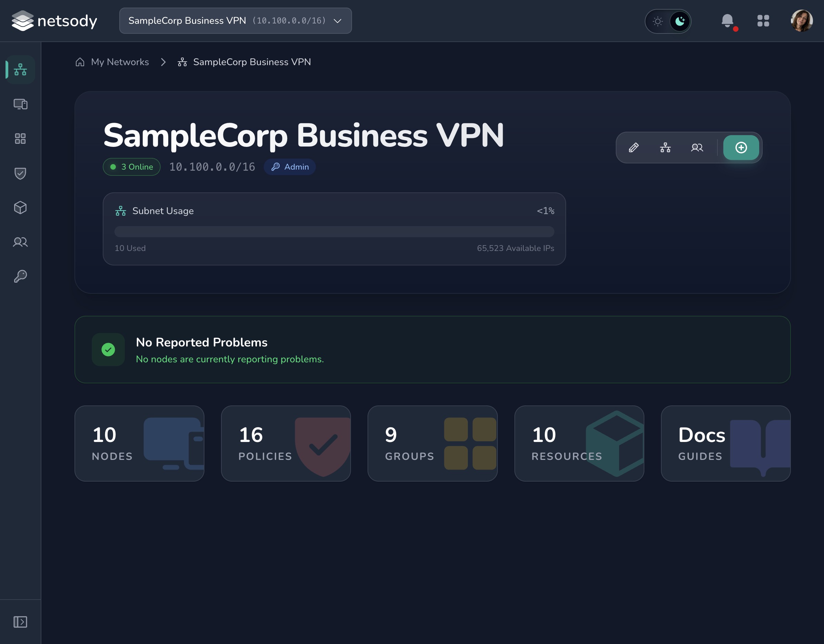Viewport: 824px width, 644px height.
Task: Click the 3 Online status badge
Action: coord(132,167)
